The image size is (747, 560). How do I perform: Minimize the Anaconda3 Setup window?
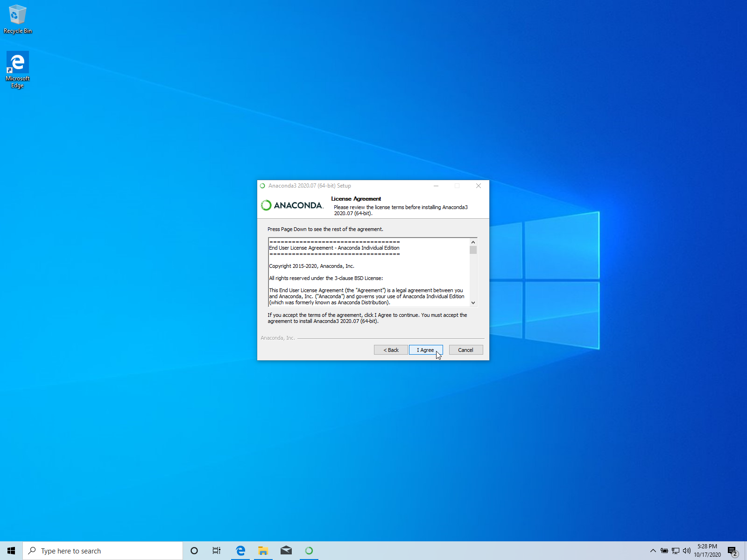436,186
